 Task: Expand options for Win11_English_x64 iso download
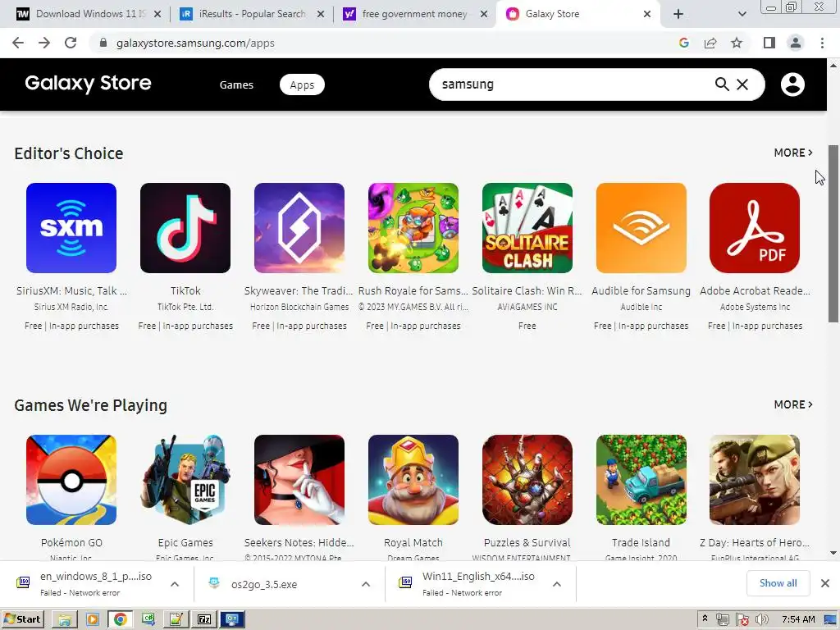point(557,584)
